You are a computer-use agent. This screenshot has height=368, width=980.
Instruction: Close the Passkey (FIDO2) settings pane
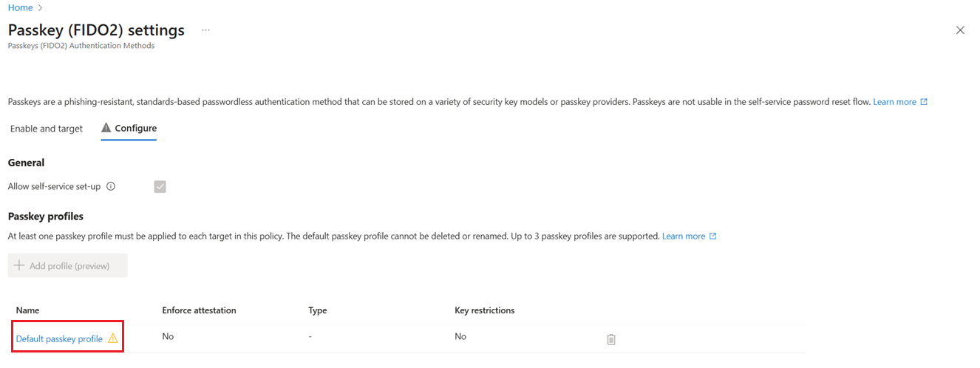[x=960, y=30]
